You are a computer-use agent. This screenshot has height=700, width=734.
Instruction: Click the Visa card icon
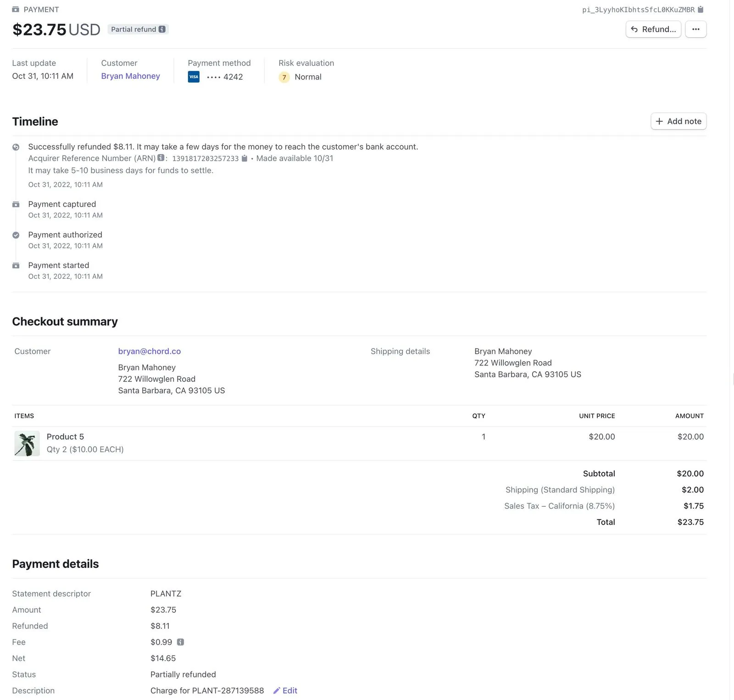pos(194,77)
